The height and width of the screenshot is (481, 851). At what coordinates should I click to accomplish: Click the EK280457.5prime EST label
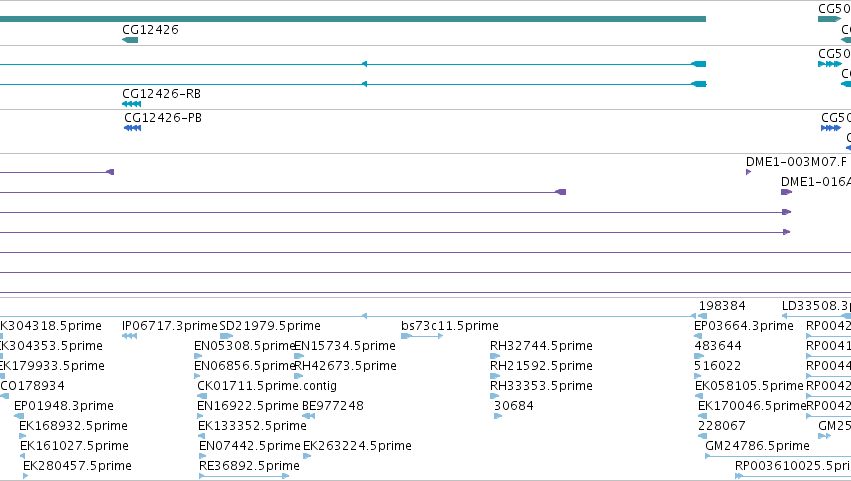coord(77,466)
